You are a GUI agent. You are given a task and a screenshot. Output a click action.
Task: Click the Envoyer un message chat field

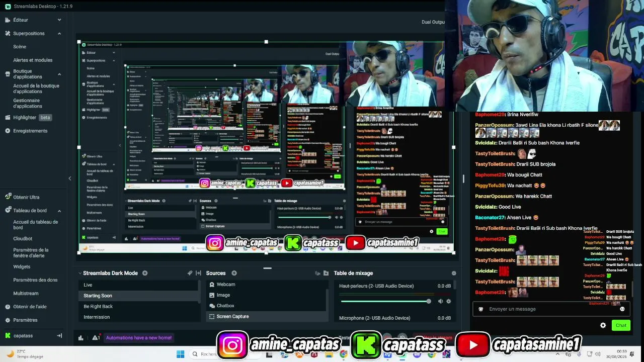[552, 309]
